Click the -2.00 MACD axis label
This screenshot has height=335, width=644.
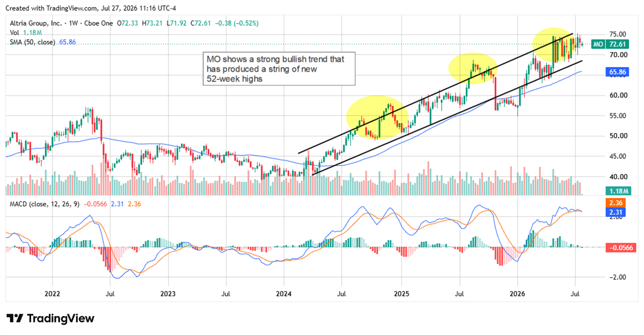coord(617,277)
